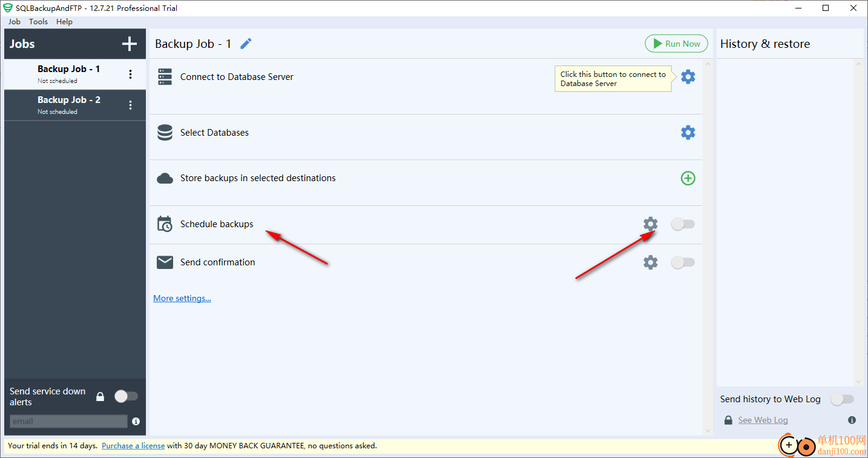Viewport: 868px width, 458px height.
Task: Open the Job menu
Action: 15,21
